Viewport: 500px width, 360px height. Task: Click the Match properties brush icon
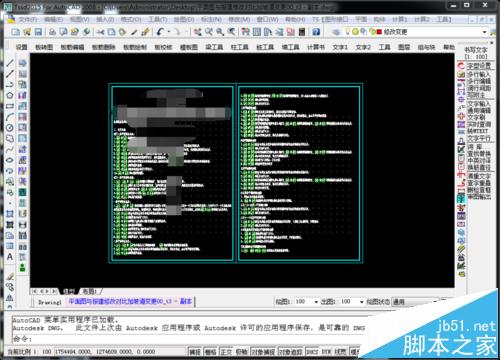[134, 32]
